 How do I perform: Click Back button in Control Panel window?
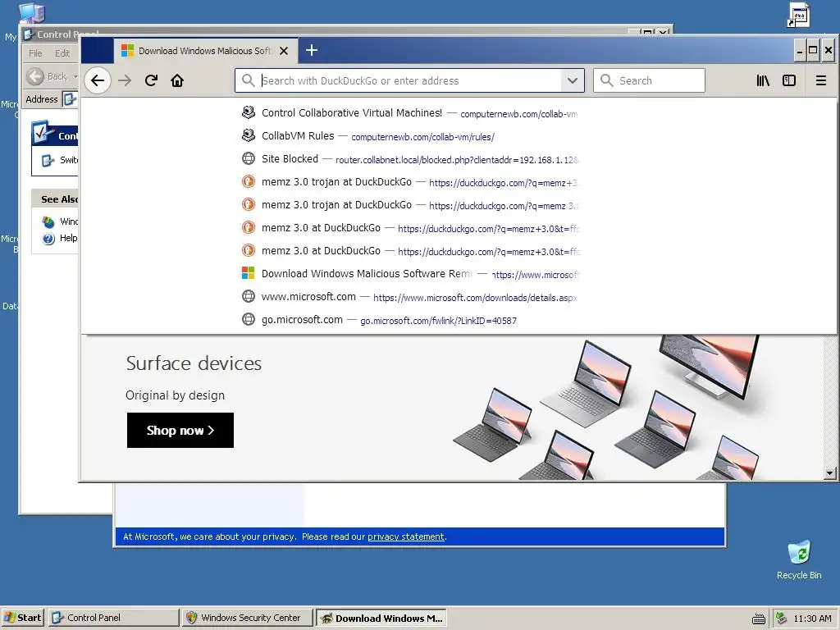click(x=47, y=76)
